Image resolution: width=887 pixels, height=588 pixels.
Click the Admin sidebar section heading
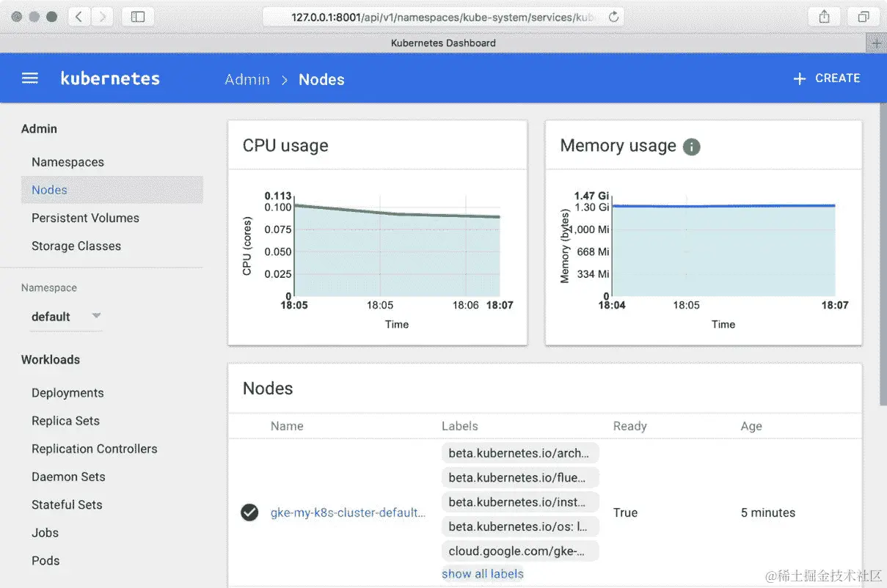[39, 128]
